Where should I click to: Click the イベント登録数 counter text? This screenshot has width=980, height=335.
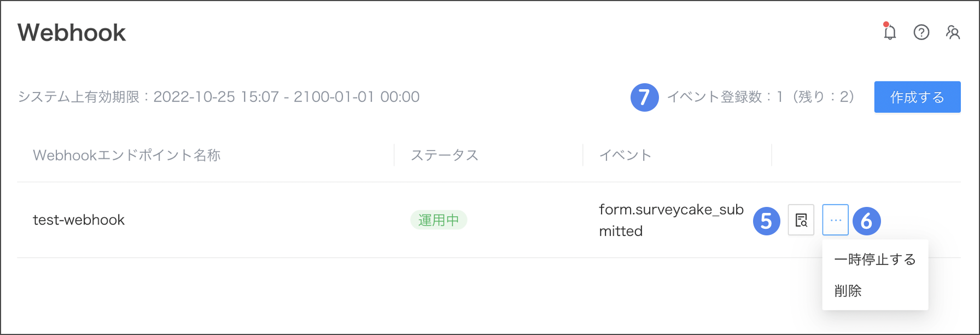(760, 97)
